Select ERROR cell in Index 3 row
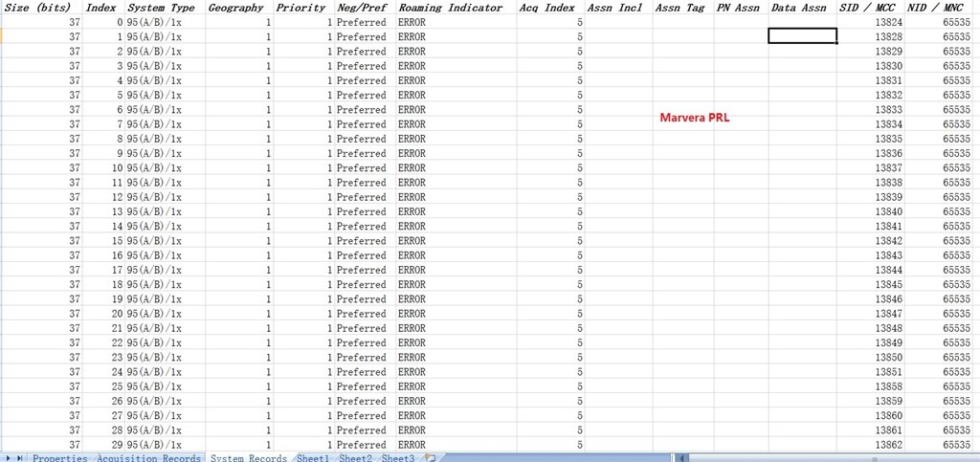This screenshot has height=462, width=980. click(x=456, y=66)
